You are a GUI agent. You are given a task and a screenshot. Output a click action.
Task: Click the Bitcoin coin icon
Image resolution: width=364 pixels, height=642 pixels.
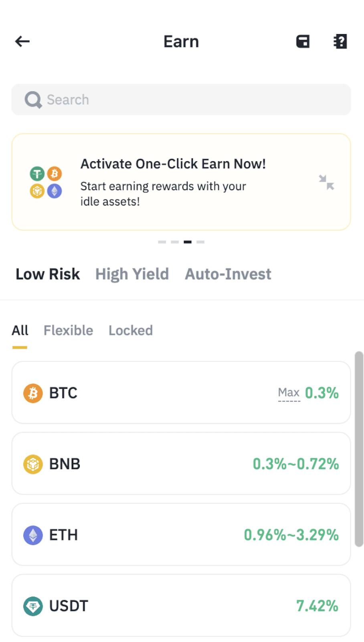pyautogui.click(x=33, y=393)
